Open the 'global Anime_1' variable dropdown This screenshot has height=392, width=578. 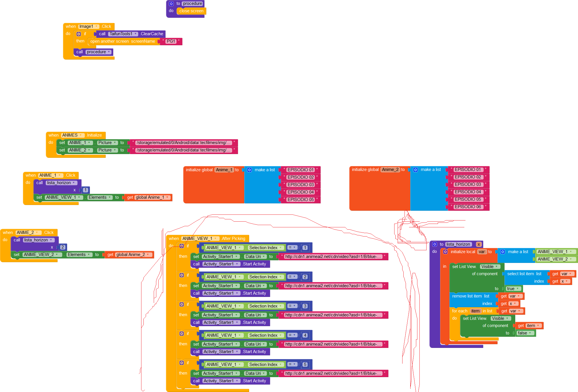click(x=153, y=197)
